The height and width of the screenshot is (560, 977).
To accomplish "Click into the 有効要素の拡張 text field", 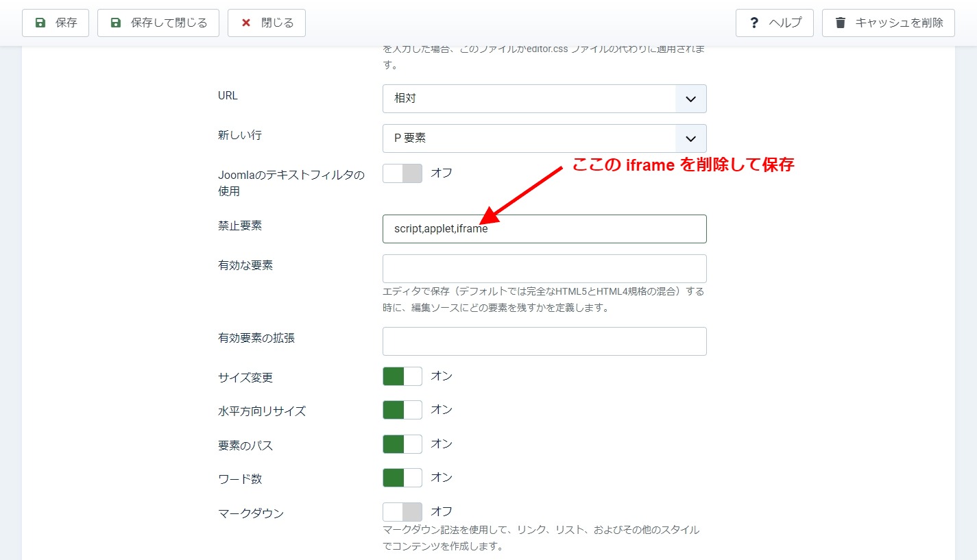I will click(544, 341).
